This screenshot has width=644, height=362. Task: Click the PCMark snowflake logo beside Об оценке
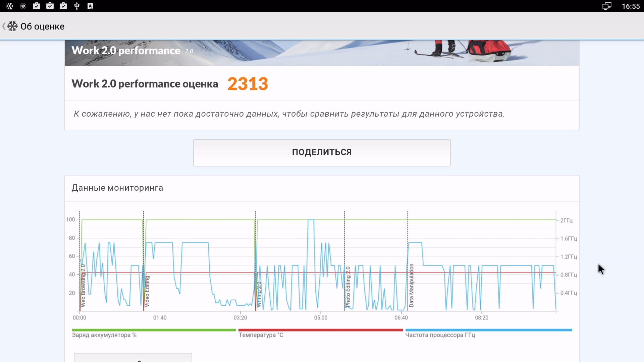(x=12, y=26)
